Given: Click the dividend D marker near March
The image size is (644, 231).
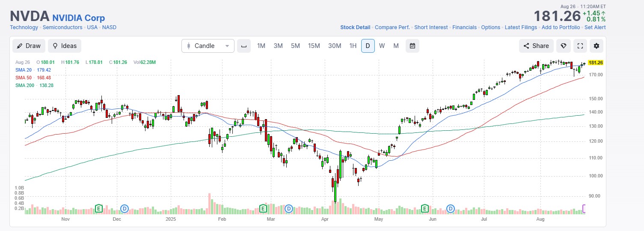Looking at the screenshot, I should point(289,209).
